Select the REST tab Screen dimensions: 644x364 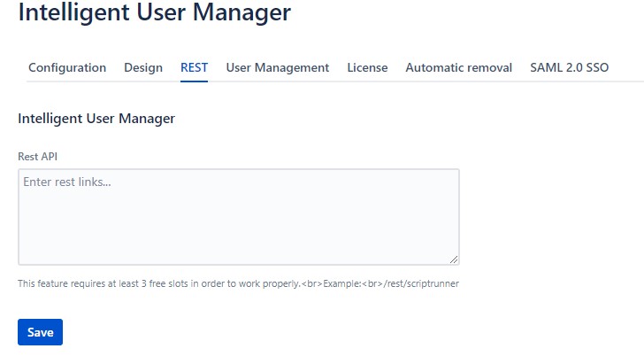point(194,67)
